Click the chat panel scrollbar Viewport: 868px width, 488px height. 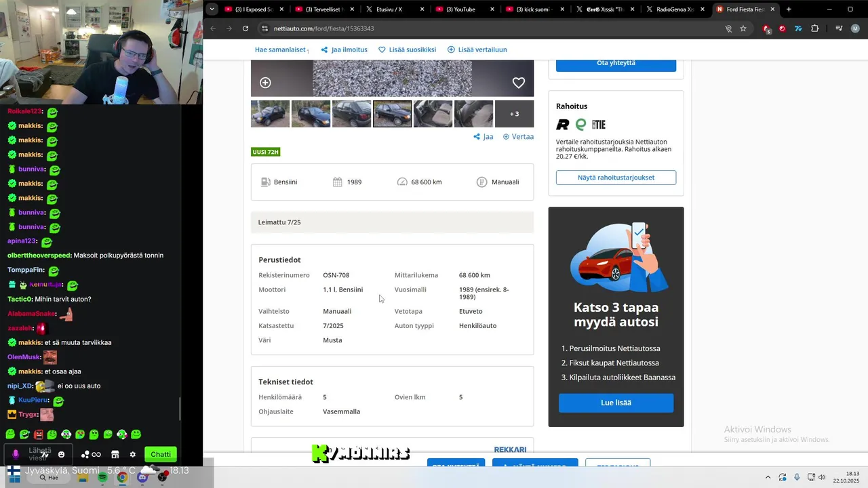click(180, 408)
